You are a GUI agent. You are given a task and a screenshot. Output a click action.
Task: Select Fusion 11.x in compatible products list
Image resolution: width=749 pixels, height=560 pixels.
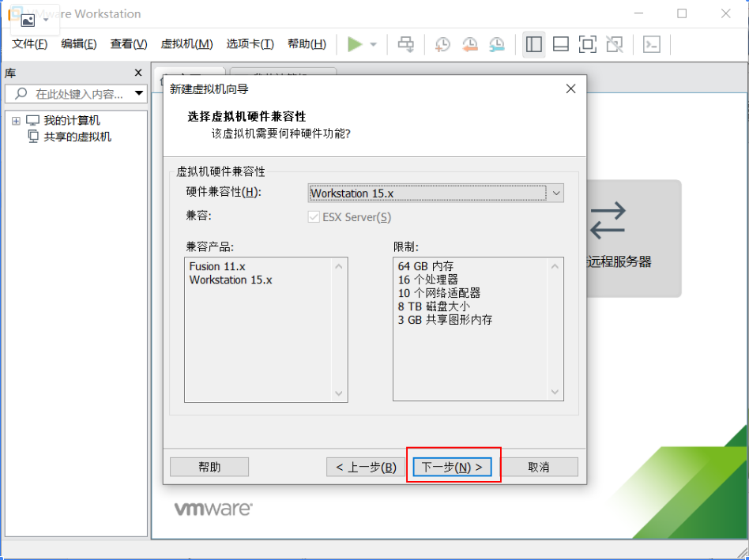pyautogui.click(x=217, y=266)
